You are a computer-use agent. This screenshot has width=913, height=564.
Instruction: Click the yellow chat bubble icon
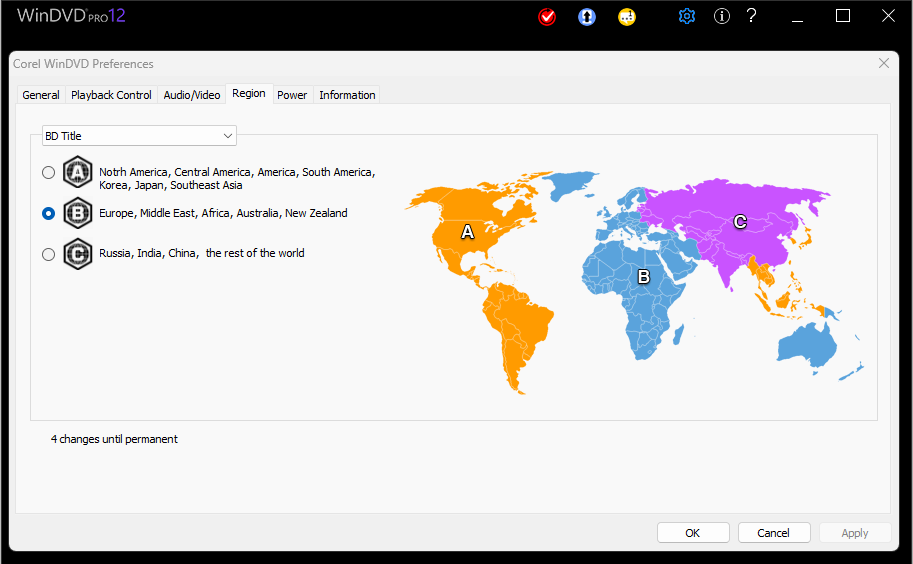[627, 17]
